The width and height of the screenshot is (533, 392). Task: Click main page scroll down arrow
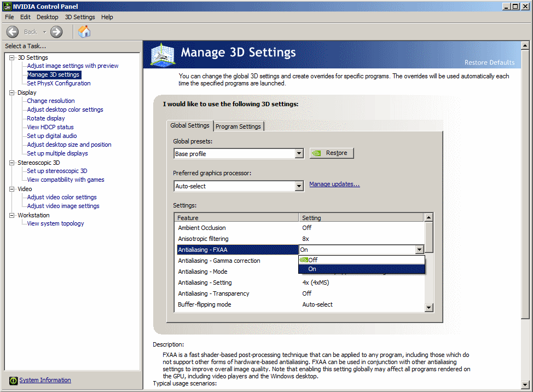tap(525, 385)
